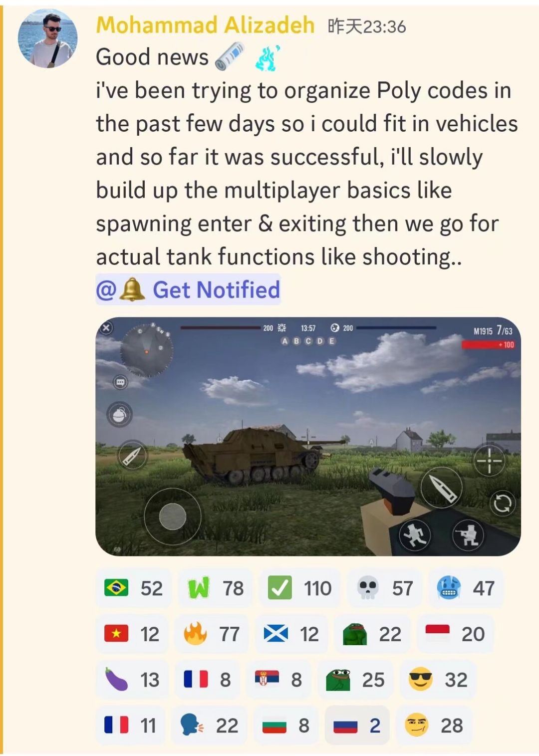Tap the Get Notified role mention

pos(188,289)
